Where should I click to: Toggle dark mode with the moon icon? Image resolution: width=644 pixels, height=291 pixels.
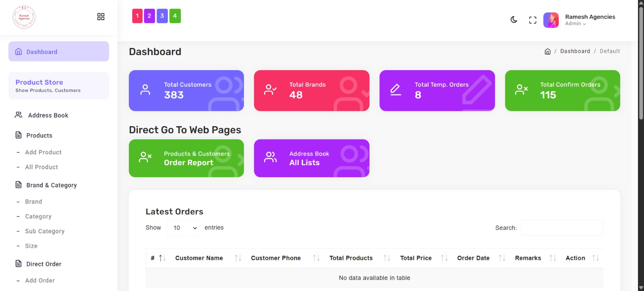[514, 20]
